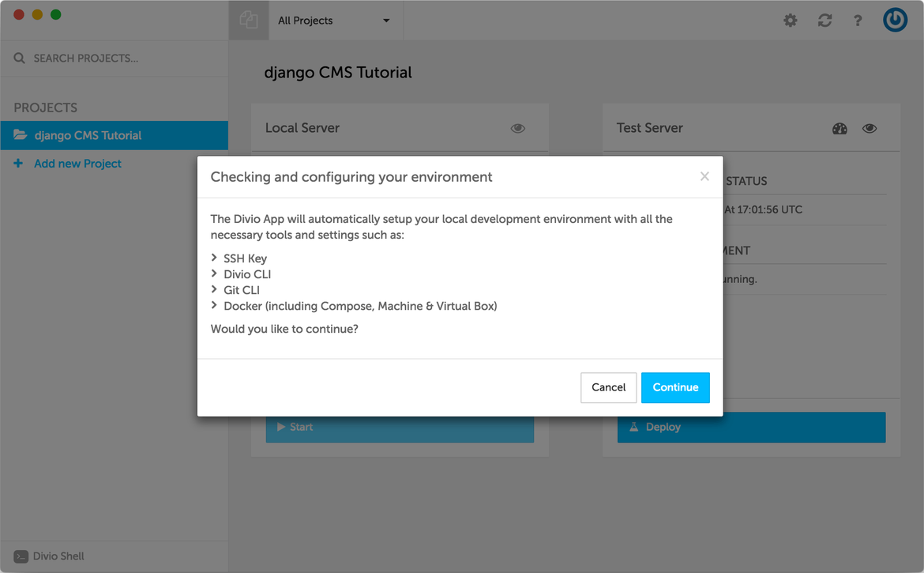Viewport: 924px width, 573px height.
Task: Click the Deploy button for Test Server
Action: 751,427
